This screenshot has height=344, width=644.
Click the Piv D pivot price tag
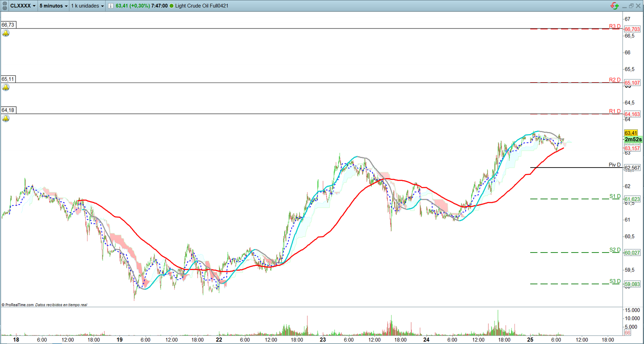632,168
